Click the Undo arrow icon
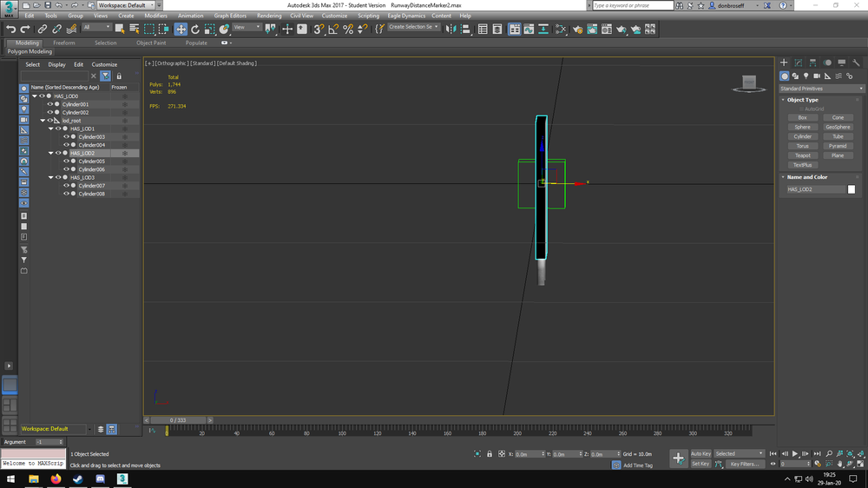The height and width of the screenshot is (488, 868). pyautogui.click(x=10, y=29)
